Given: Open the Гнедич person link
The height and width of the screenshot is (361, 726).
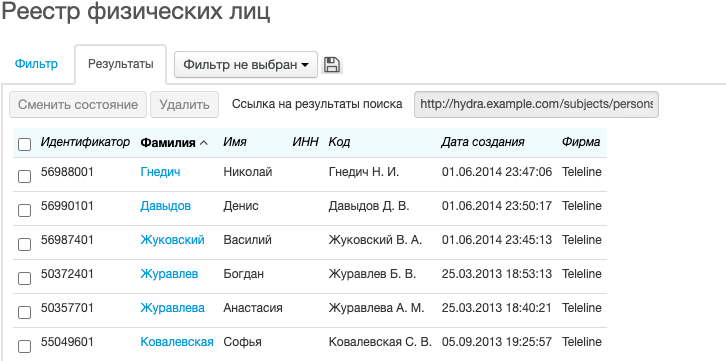Looking at the screenshot, I should (160, 172).
